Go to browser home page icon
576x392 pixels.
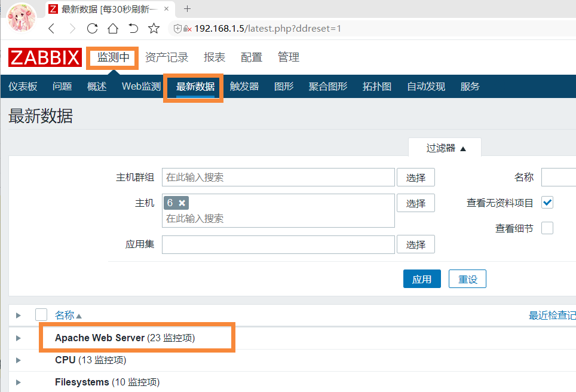(x=113, y=29)
